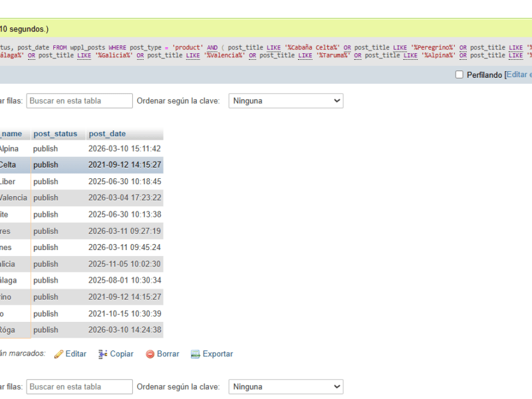Image resolution: width=532 pixels, height=399 pixels.
Task: Open the lower Ordenar según la clave dropdown
Action: point(286,387)
